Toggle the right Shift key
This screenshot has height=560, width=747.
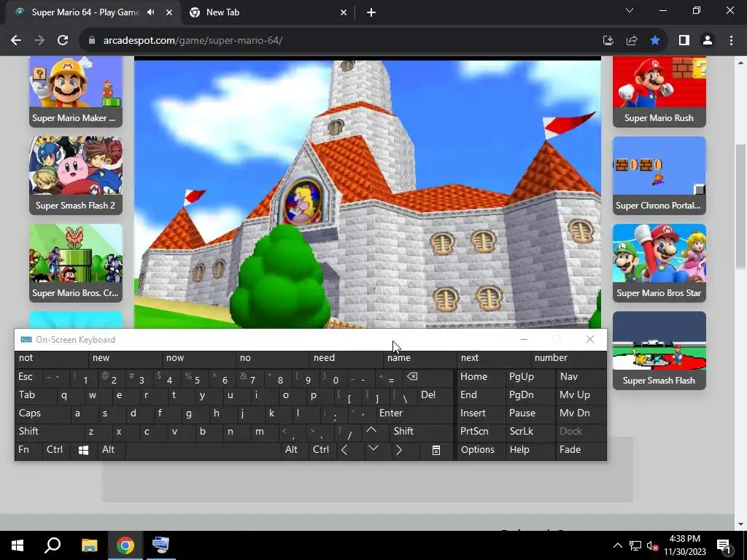coord(421,432)
